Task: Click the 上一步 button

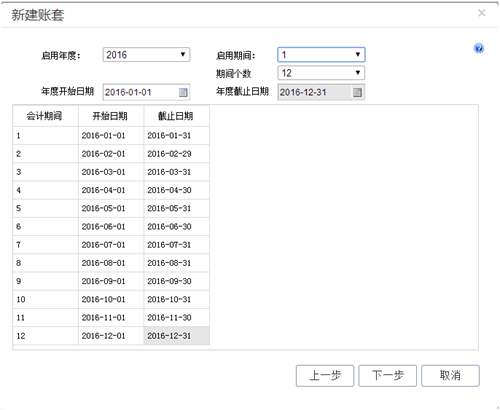Action: pos(325,376)
